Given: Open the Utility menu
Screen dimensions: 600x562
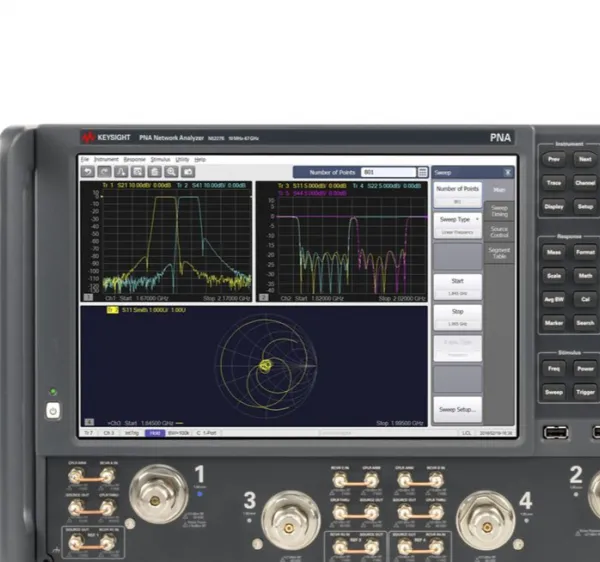Looking at the screenshot, I should click(x=182, y=160).
